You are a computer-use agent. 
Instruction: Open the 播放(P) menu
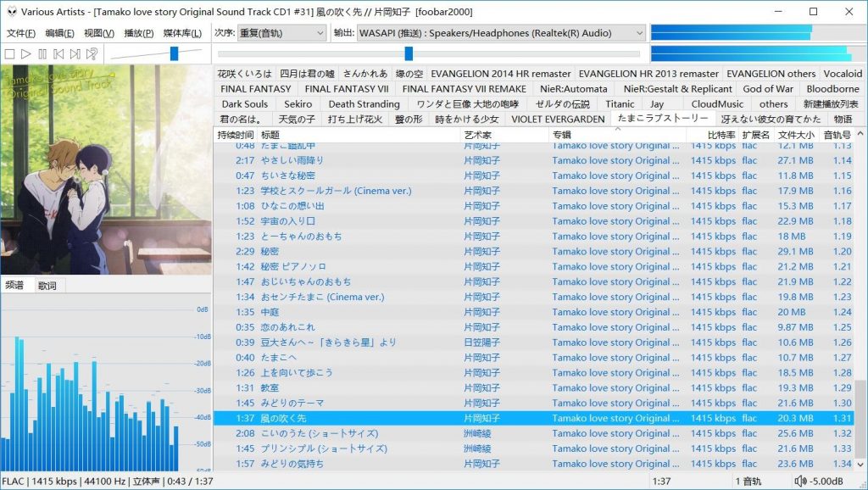tap(139, 33)
